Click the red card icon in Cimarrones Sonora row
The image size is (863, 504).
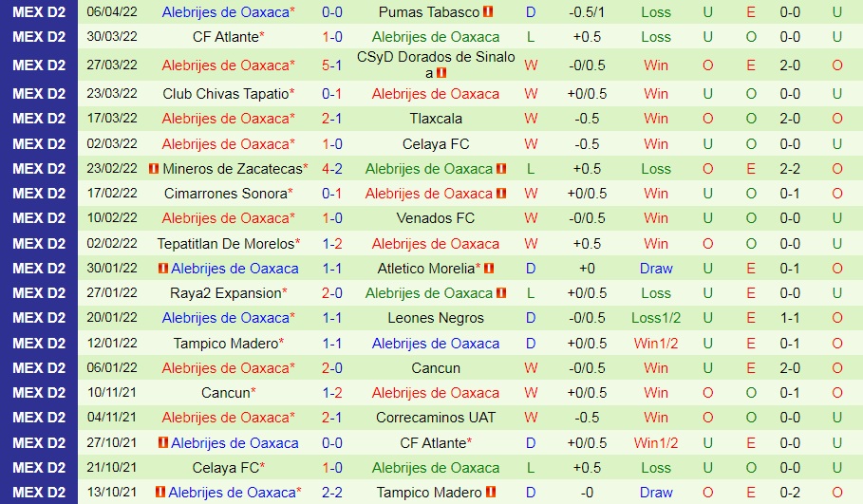[501, 194]
